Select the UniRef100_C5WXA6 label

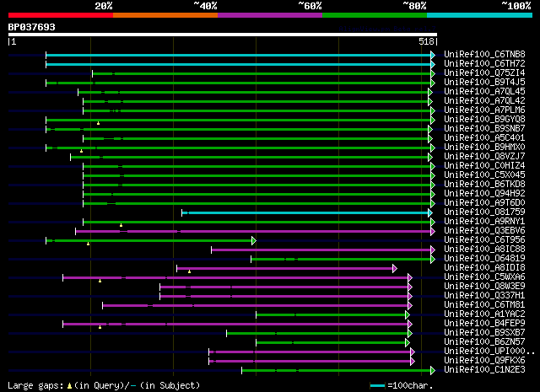point(484,277)
